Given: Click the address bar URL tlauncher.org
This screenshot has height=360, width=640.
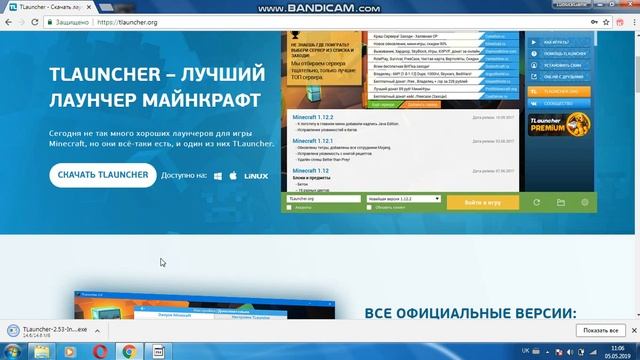Looking at the screenshot, I should [127, 22].
